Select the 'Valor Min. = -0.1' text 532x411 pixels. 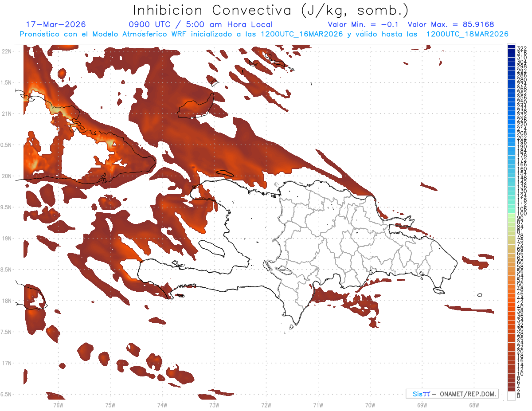click(x=364, y=24)
